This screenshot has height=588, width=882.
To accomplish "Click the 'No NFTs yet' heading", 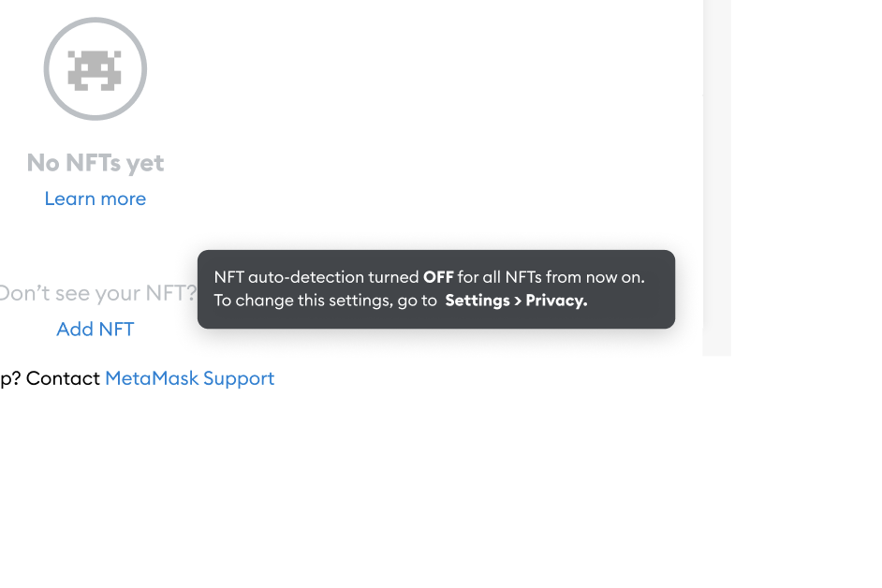I will point(95,163).
